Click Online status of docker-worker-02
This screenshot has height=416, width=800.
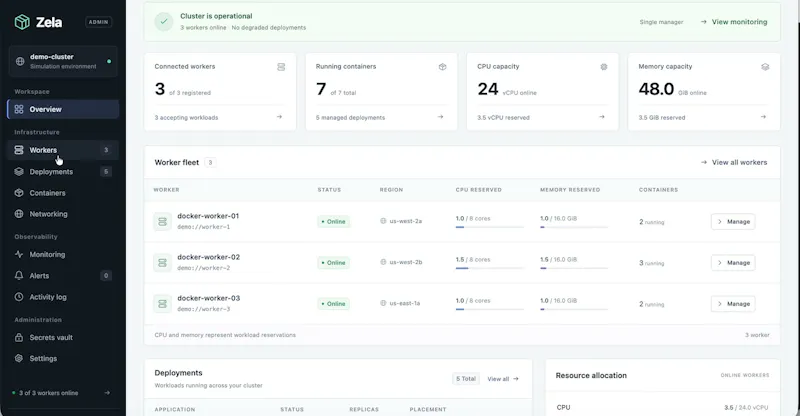334,262
